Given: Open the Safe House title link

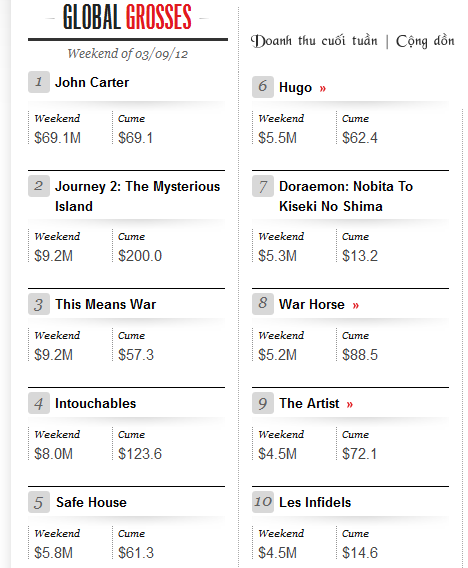Looking at the screenshot, I should click(91, 502).
